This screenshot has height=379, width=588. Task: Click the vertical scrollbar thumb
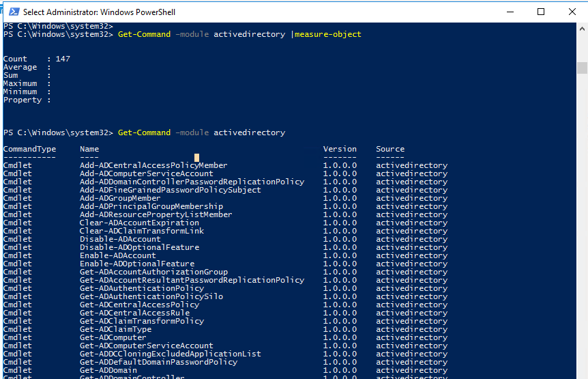[x=582, y=68]
